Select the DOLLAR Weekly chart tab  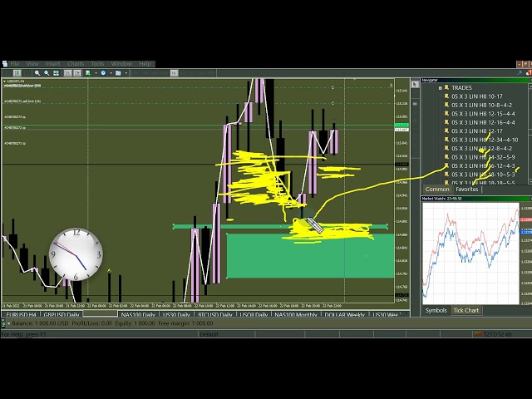pyautogui.click(x=346, y=315)
